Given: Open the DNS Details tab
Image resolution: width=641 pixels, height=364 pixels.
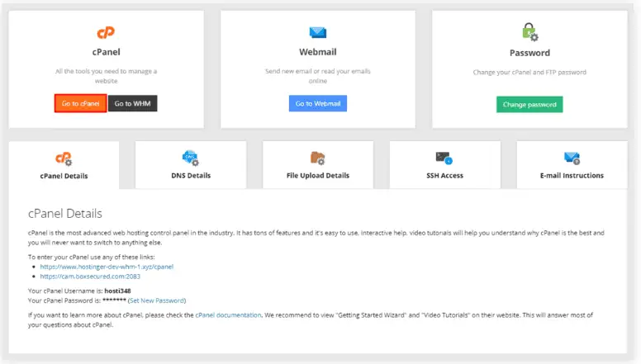Looking at the screenshot, I should [191, 164].
